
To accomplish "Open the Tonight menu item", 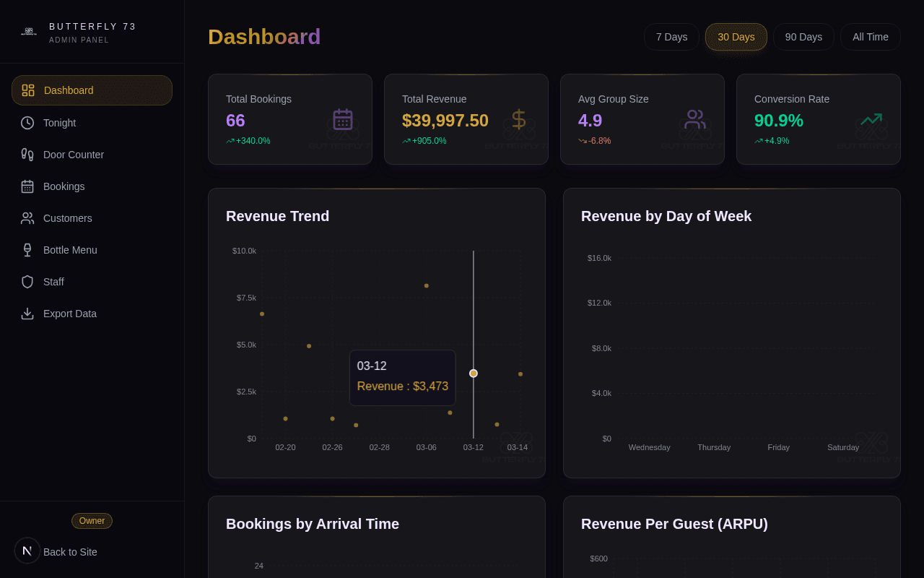I will (59, 123).
